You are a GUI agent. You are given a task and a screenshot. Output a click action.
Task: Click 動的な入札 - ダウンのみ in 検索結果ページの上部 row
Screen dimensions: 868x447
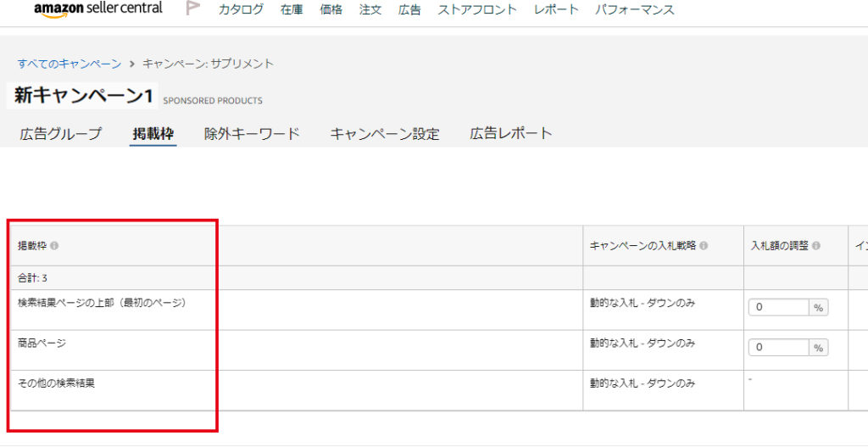coord(643,303)
